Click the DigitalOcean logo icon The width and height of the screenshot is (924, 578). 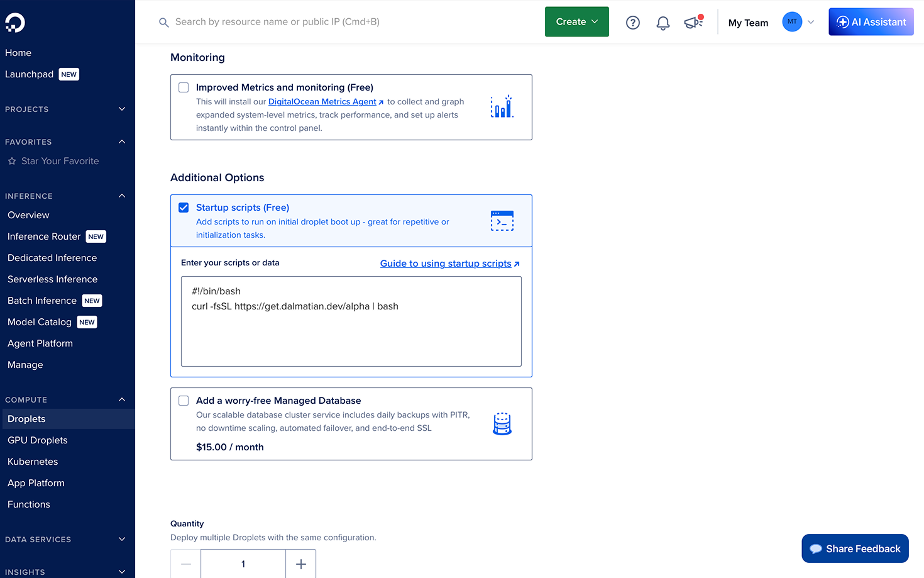point(15,23)
